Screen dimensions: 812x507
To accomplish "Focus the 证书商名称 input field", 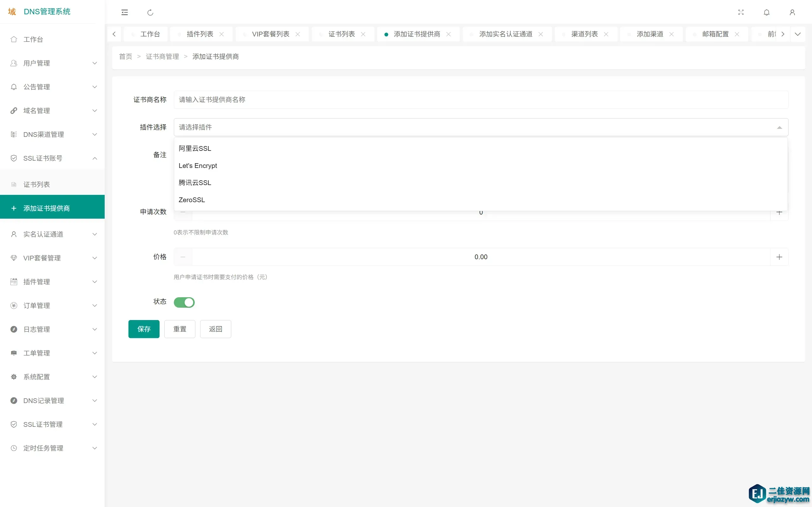I will point(481,99).
